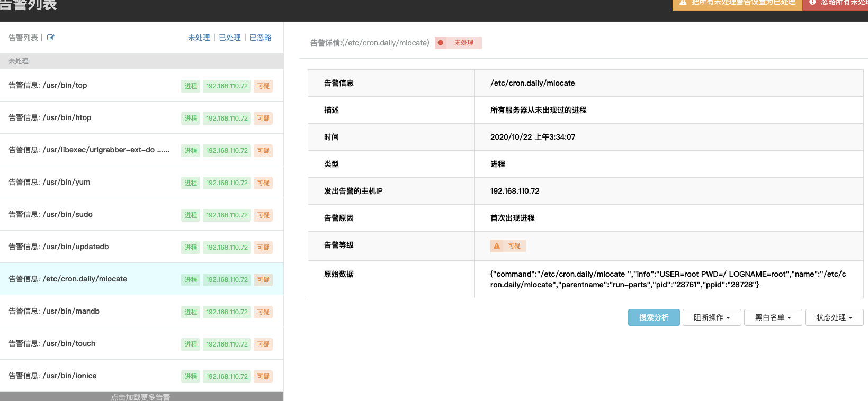Click 点击加载更多告警 to load more alerts

pos(141,397)
